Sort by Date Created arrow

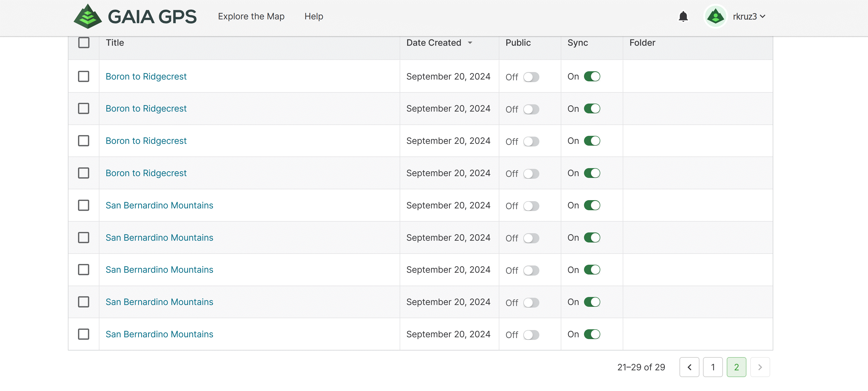click(x=470, y=43)
